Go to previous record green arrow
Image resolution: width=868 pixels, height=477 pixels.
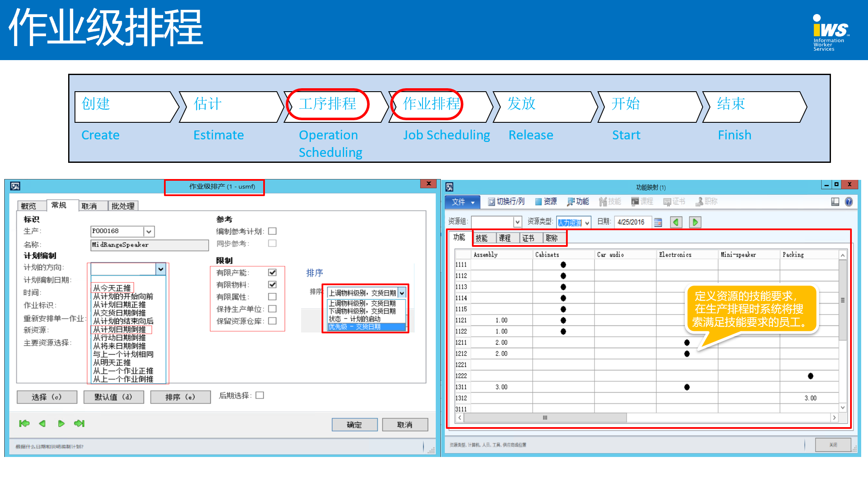42,423
